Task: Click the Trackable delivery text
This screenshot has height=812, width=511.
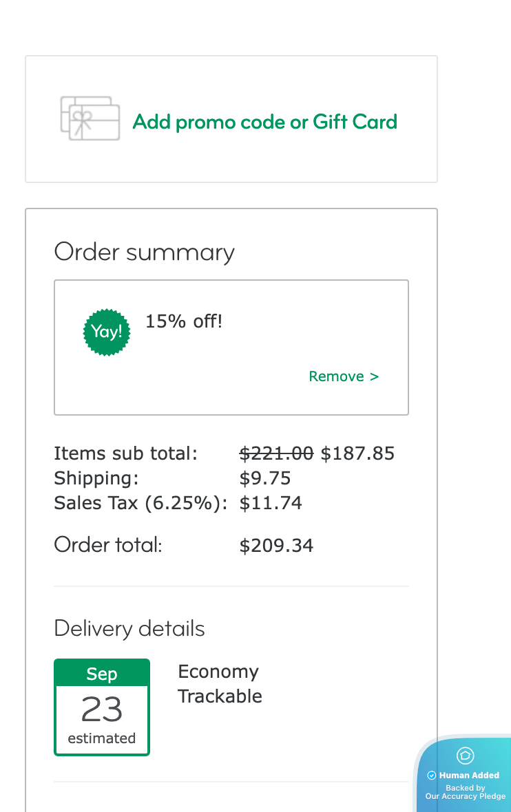Action: 220,696
